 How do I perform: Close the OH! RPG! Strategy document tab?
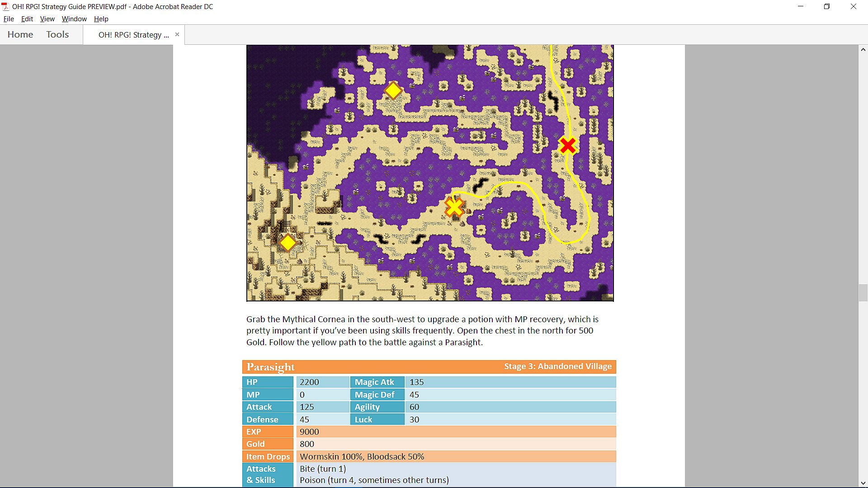[177, 34]
